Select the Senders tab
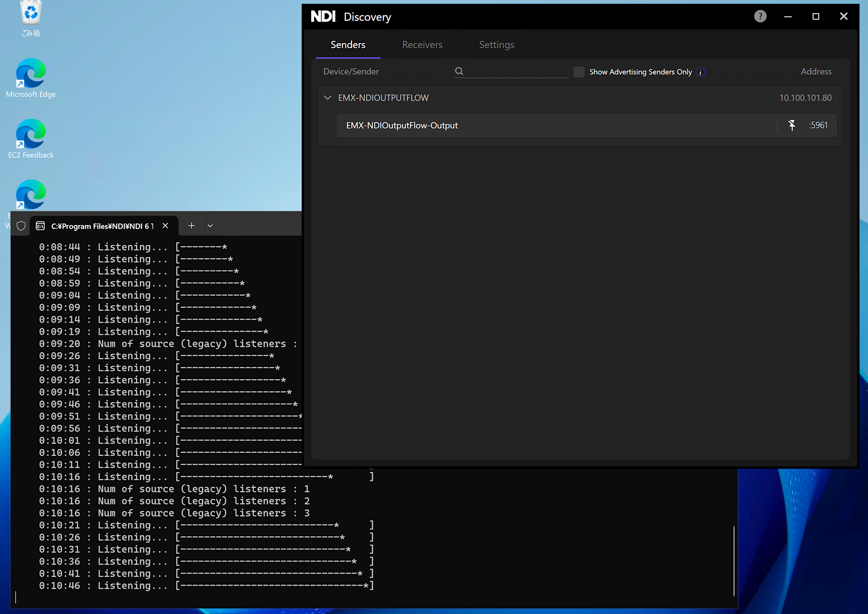The image size is (868, 614). (348, 45)
